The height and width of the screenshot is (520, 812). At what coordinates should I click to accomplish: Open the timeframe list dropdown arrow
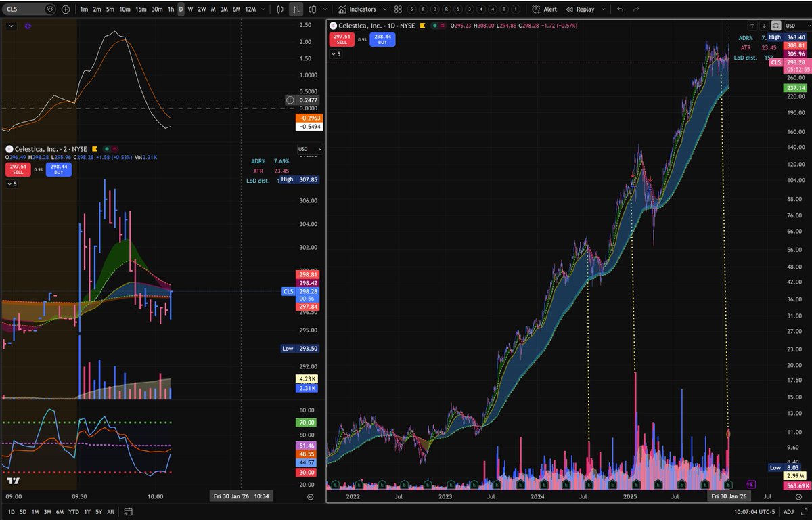click(x=264, y=9)
